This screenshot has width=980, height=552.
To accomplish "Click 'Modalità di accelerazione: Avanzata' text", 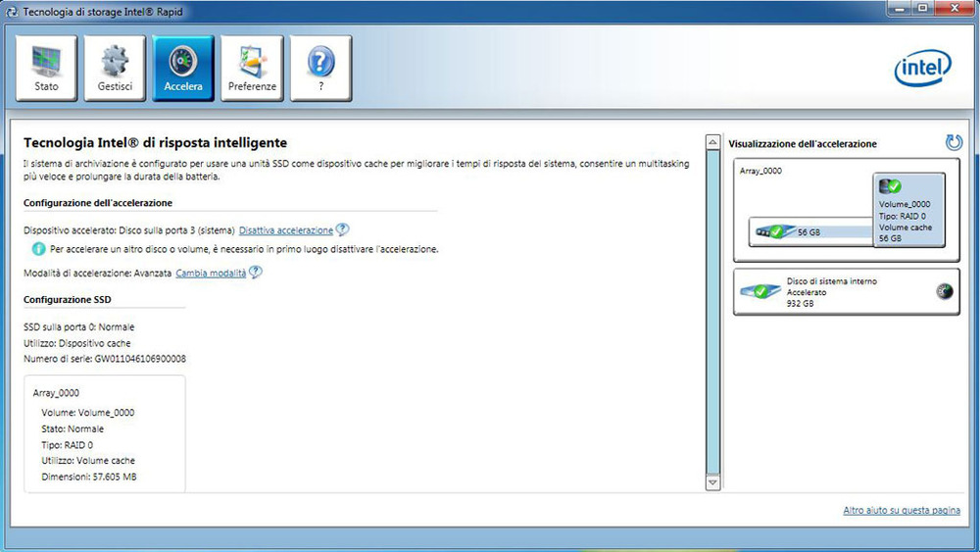I will (97, 274).
